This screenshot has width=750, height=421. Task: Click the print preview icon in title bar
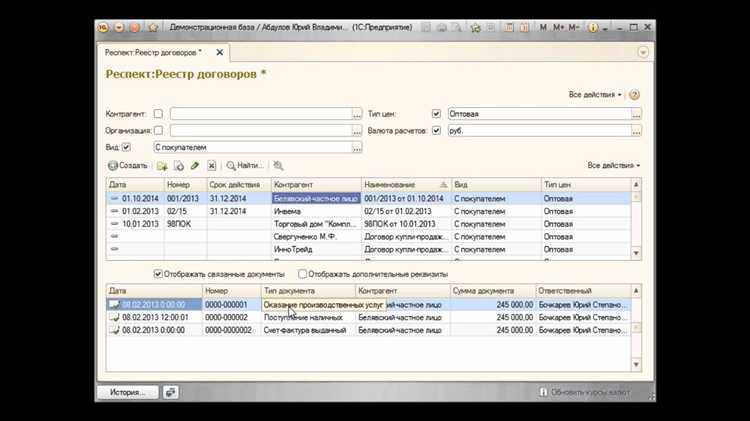pos(456,28)
